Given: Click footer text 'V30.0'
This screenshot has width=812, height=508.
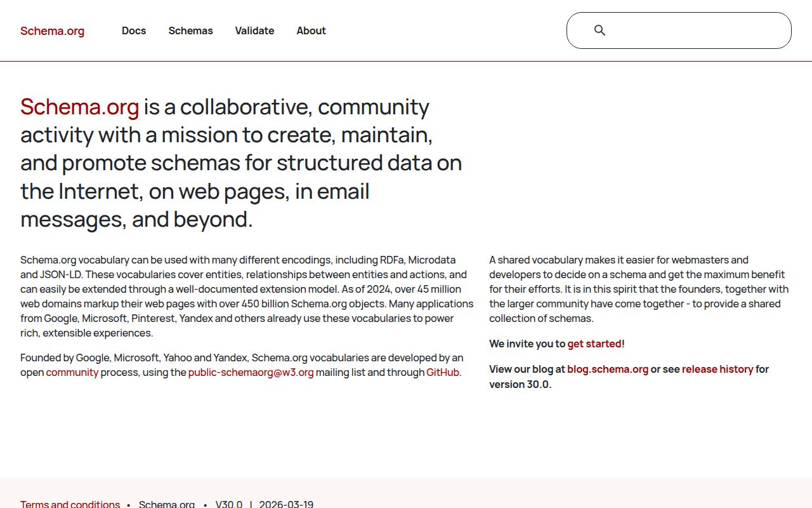Looking at the screenshot, I should [x=229, y=504].
